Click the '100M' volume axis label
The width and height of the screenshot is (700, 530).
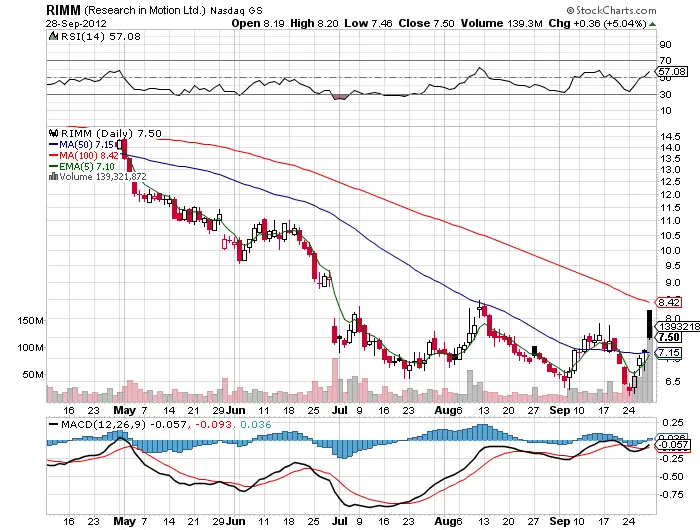[x=30, y=347]
